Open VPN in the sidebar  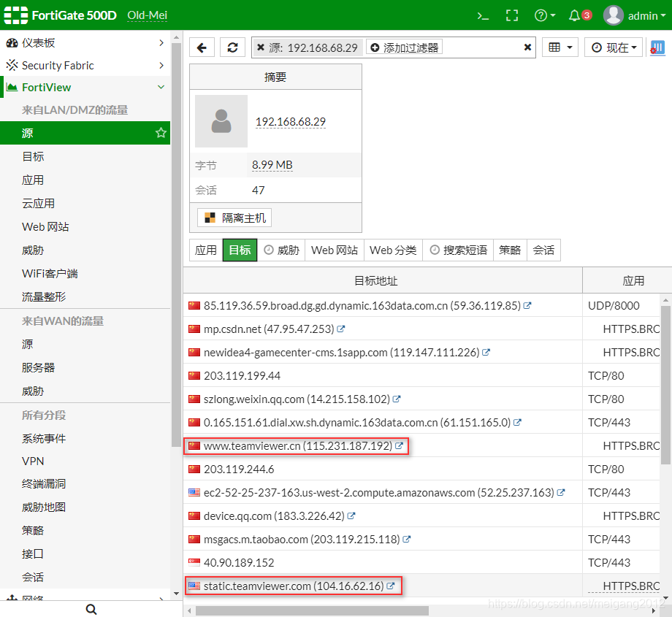coord(33,461)
